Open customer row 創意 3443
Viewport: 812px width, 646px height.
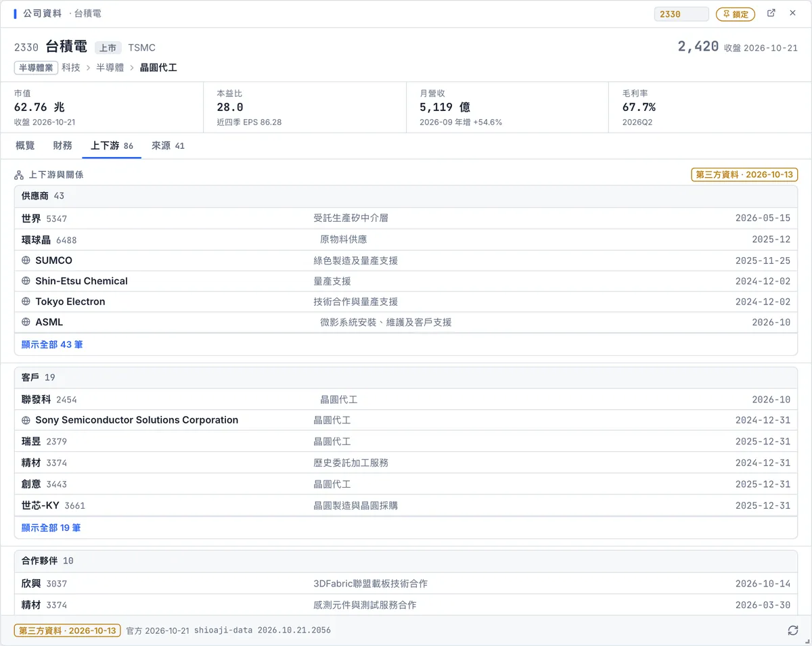click(406, 484)
